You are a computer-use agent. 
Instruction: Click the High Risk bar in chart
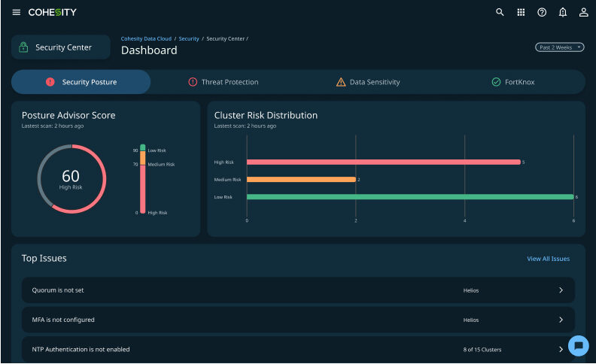(x=384, y=162)
